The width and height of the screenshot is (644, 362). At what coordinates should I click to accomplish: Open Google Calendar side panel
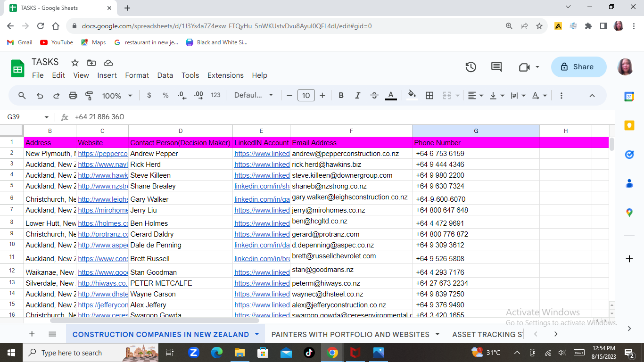tap(629, 97)
